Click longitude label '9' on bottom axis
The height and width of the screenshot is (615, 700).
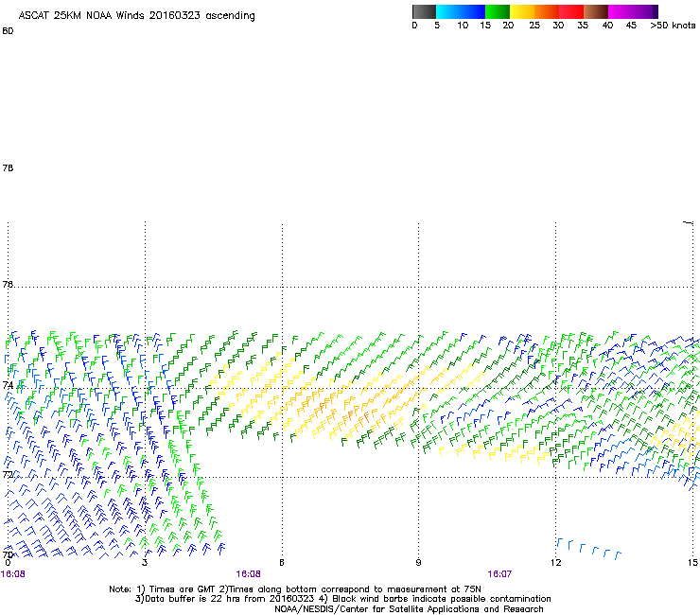point(418,562)
